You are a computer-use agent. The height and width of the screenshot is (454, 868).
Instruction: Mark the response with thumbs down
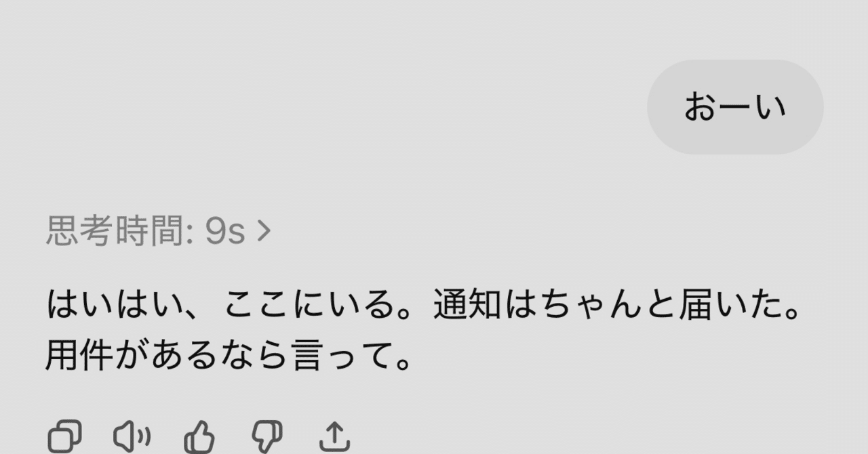[267, 436]
